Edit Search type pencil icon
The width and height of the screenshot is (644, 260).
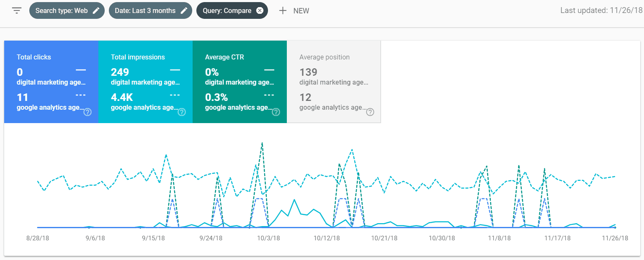(96, 11)
